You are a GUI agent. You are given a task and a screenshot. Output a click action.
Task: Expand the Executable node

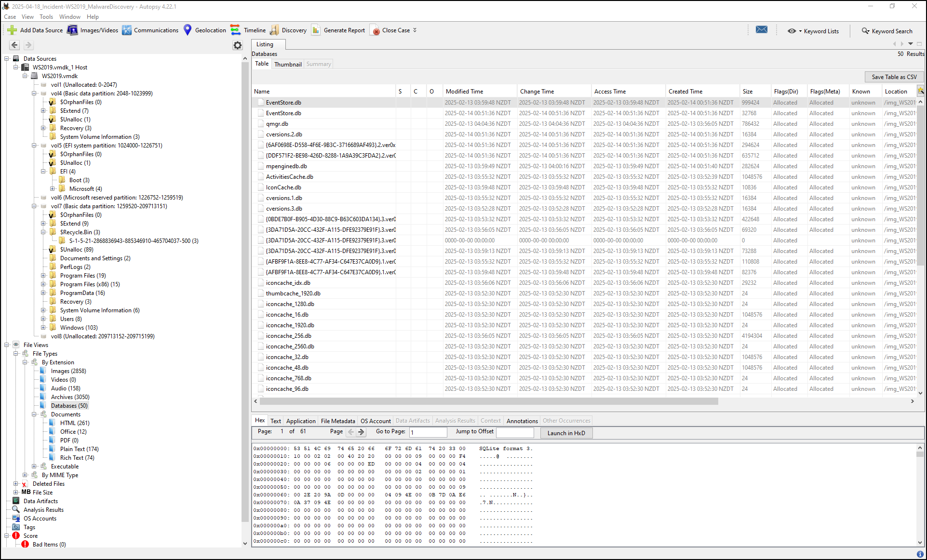34,467
